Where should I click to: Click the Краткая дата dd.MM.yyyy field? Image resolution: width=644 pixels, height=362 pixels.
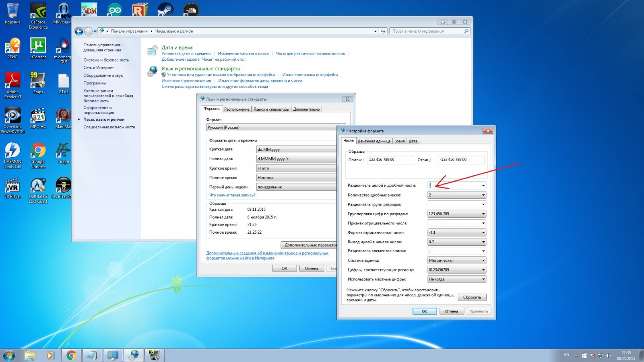point(297,149)
